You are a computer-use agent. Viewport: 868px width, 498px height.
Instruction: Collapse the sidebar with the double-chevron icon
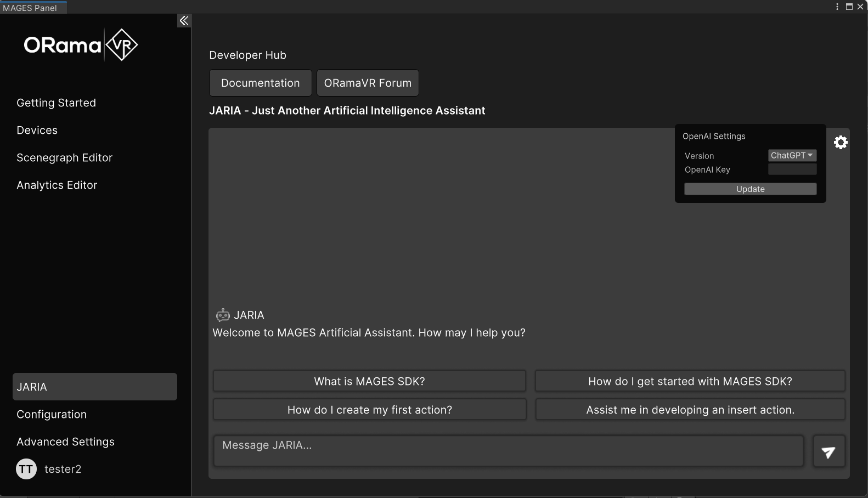pos(184,21)
